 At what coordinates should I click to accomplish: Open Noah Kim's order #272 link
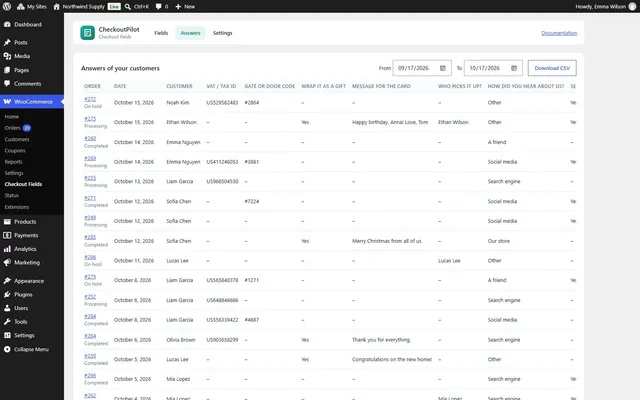click(x=90, y=99)
